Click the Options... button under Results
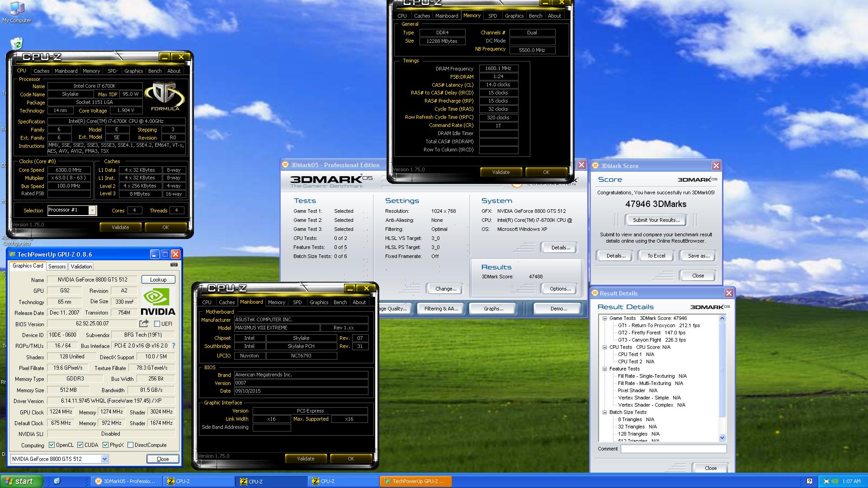 (x=560, y=289)
